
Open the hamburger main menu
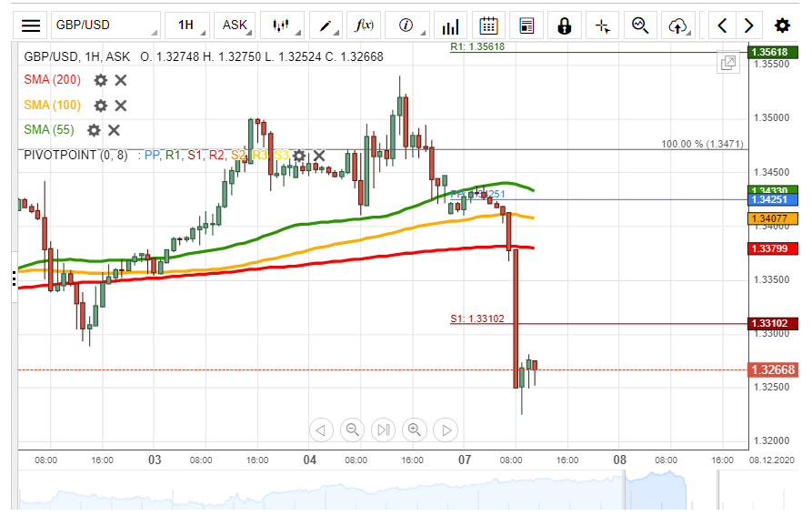31,25
